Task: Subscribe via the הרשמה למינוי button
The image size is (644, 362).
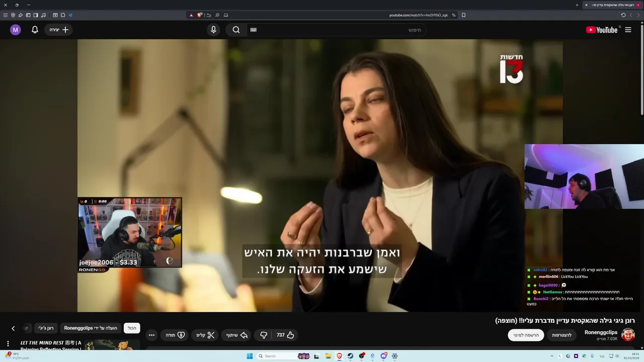Action: click(x=526, y=335)
